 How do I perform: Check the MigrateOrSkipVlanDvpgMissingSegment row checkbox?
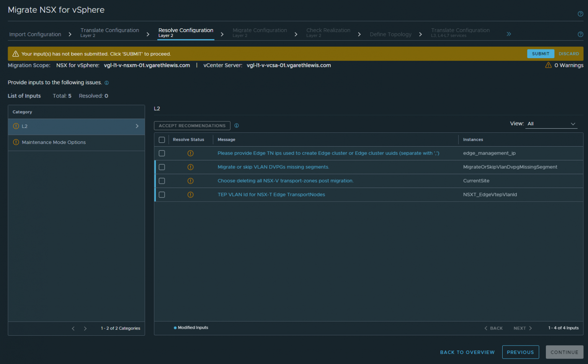coord(162,167)
